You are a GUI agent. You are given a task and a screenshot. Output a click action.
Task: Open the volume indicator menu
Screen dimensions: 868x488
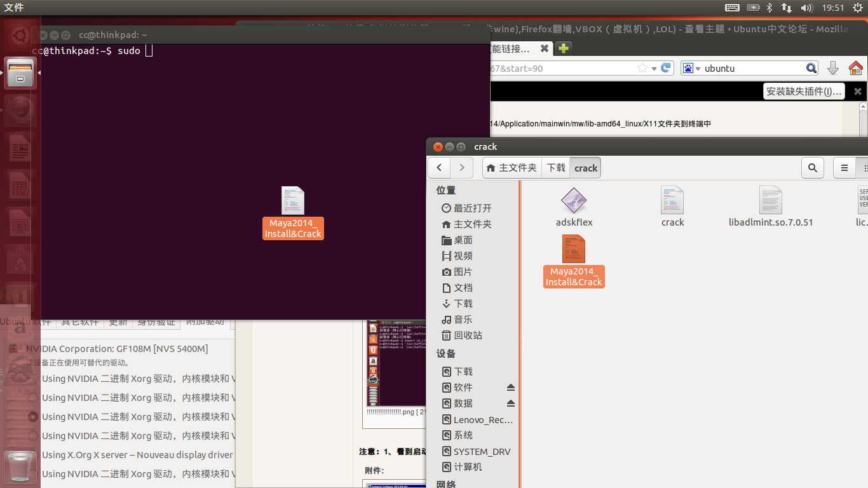click(807, 8)
